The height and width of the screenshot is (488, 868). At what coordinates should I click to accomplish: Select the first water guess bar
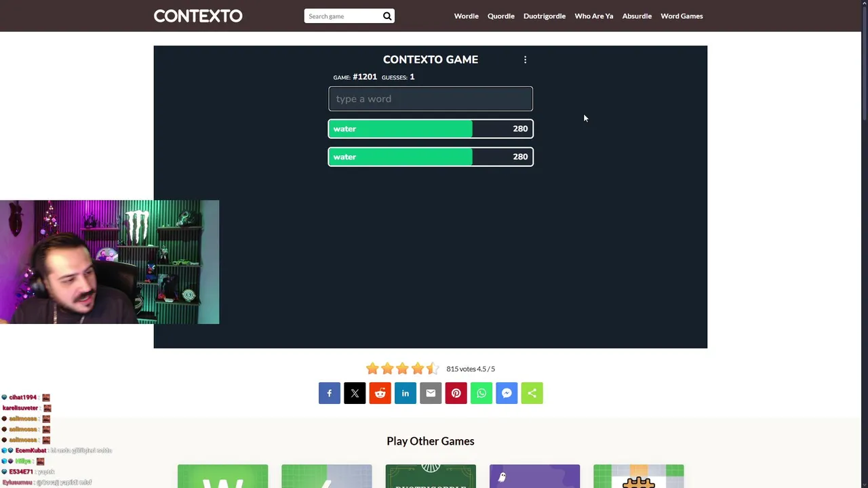tap(431, 129)
